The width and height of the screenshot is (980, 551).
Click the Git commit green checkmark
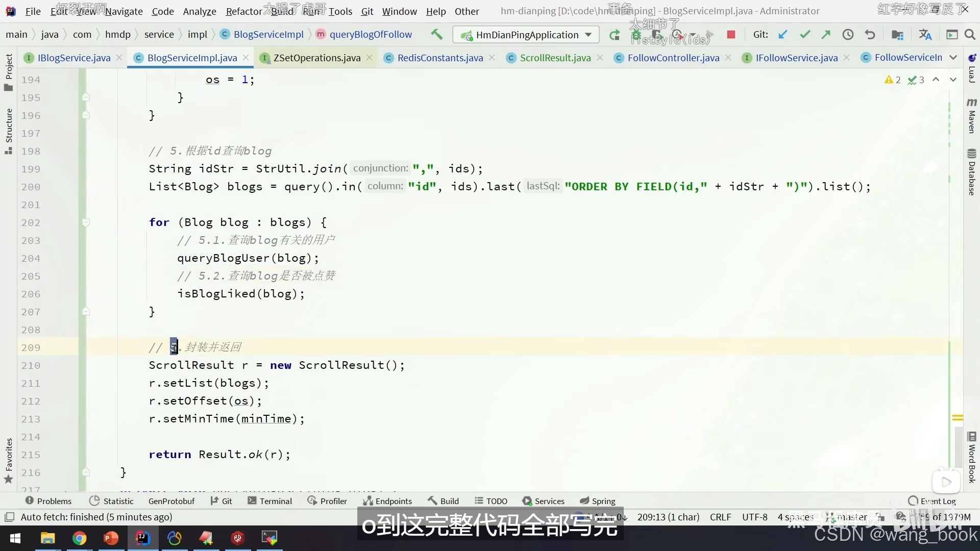(x=805, y=34)
